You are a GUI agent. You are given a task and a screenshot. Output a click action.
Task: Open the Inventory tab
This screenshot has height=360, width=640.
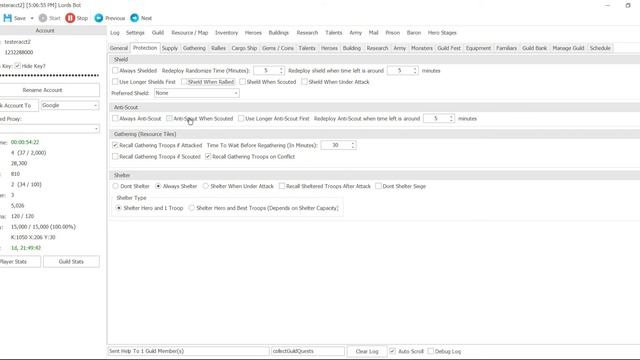click(x=226, y=33)
